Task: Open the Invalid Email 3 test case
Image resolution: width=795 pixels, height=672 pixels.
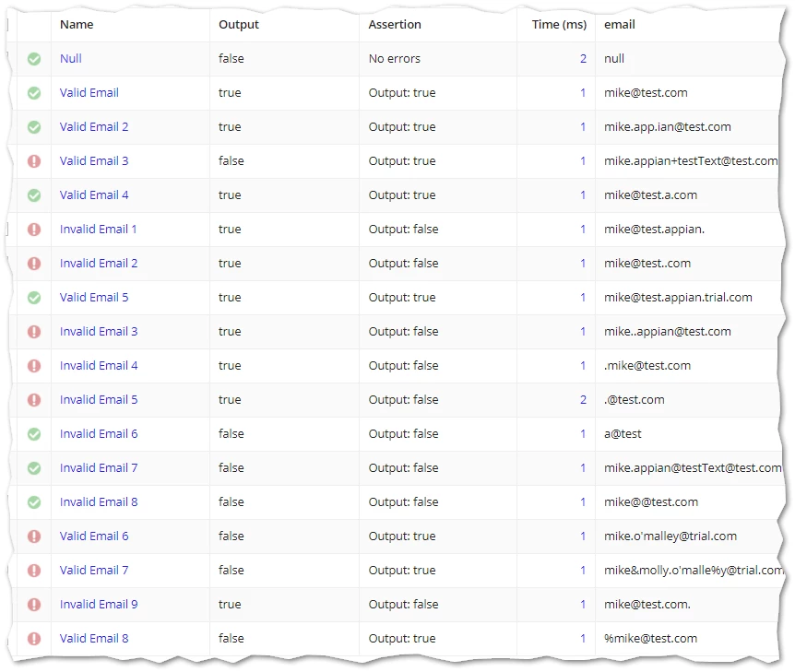Action: [99, 332]
